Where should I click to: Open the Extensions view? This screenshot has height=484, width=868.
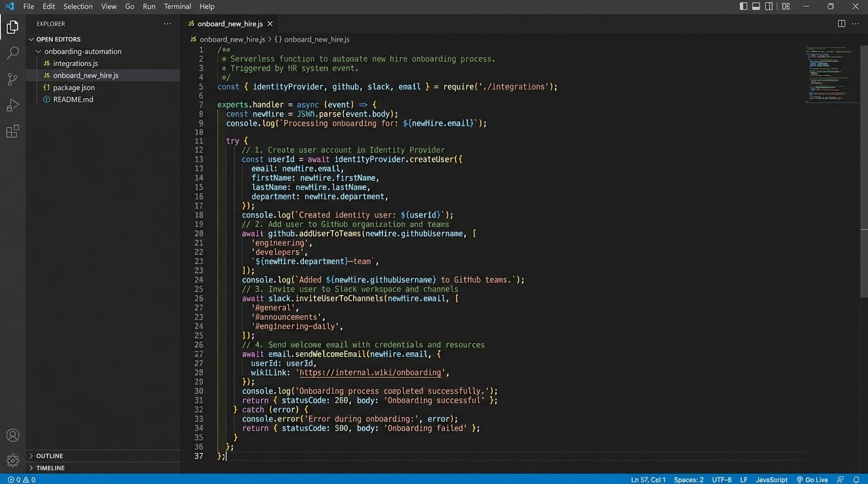(13, 132)
